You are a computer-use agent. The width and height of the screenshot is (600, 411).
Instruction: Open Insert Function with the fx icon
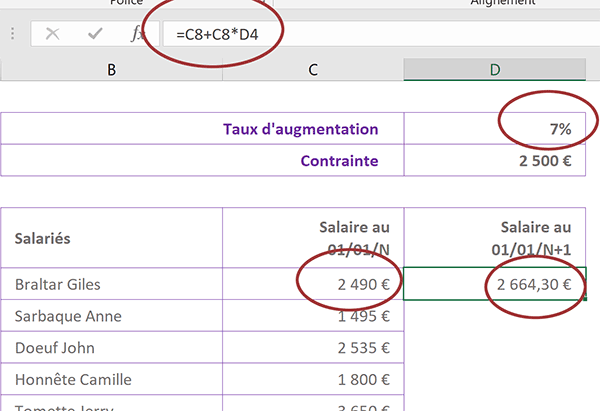137,34
